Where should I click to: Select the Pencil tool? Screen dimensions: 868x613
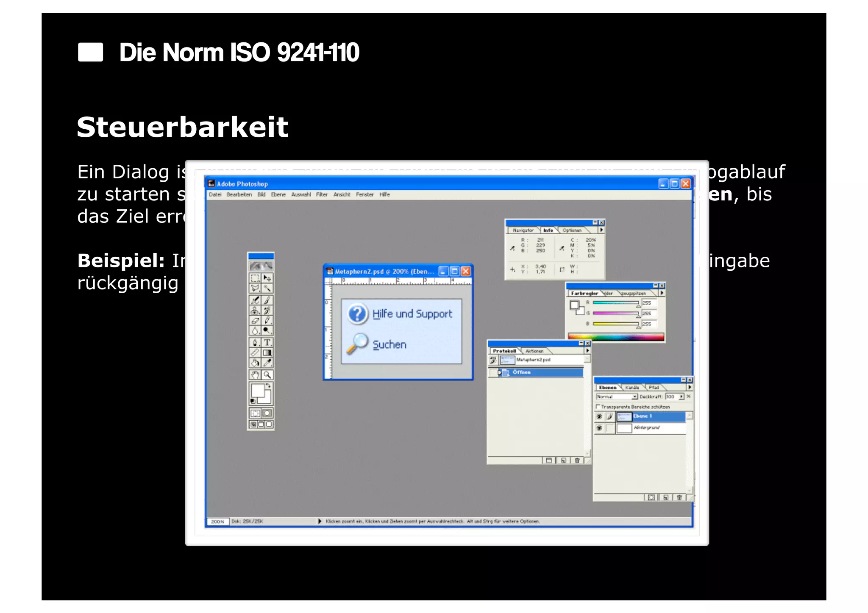point(267,321)
